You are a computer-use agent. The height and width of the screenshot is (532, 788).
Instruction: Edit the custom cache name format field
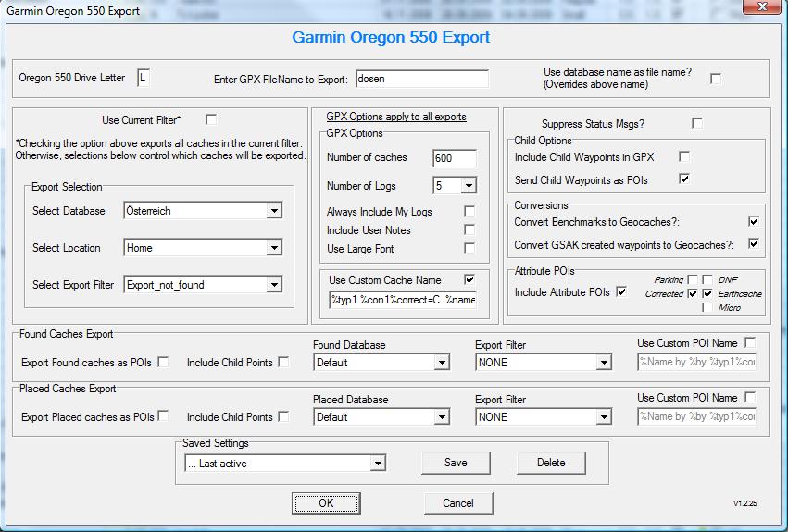[403, 300]
